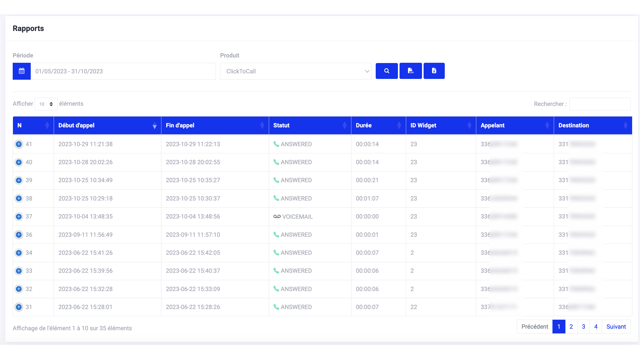The width and height of the screenshot is (644, 357).
Task: Focus the Rechercher search box
Action: (600, 104)
